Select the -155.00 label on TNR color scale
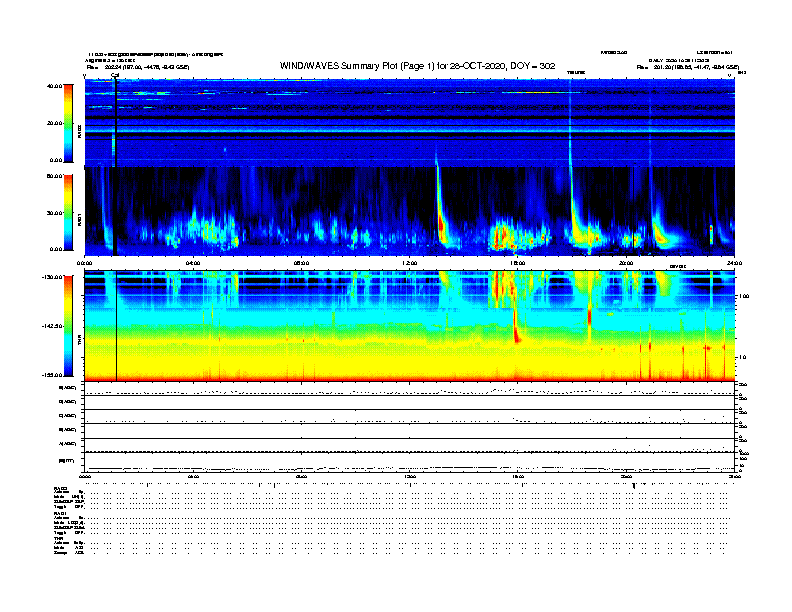This screenshot has width=792, height=612. tap(52, 375)
